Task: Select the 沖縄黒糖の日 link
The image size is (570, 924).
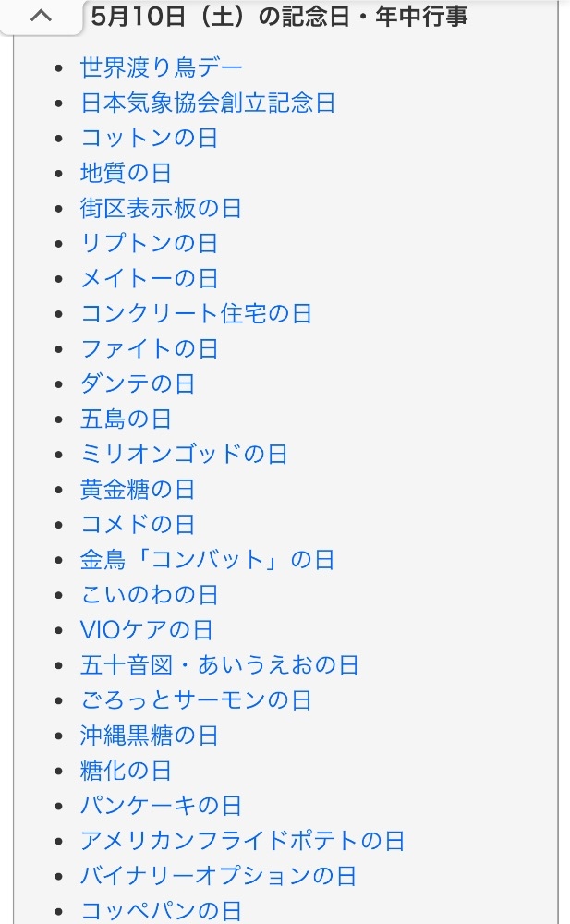Action: pos(149,736)
